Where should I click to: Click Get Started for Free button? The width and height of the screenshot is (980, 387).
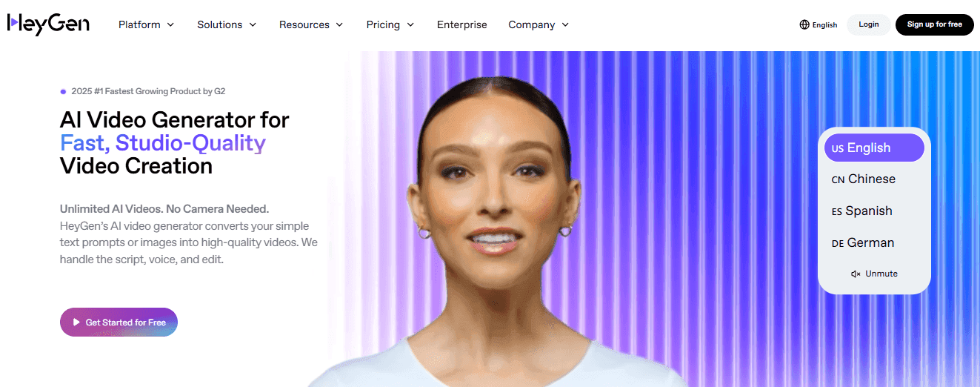point(119,322)
